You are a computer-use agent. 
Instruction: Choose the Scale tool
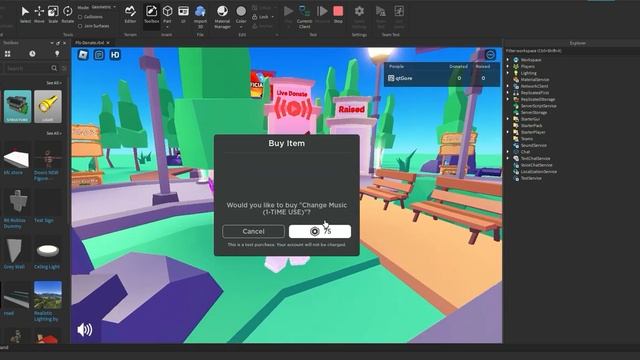coord(53,14)
